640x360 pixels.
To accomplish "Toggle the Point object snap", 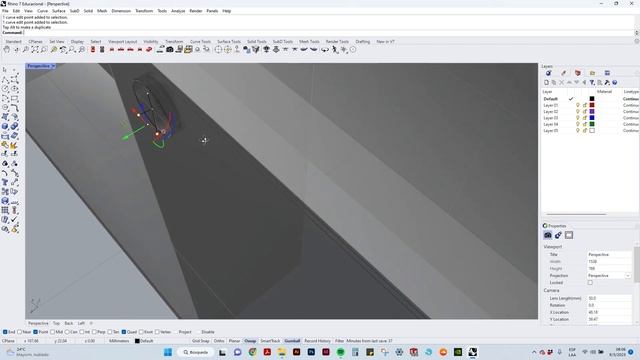I will click(x=36, y=332).
